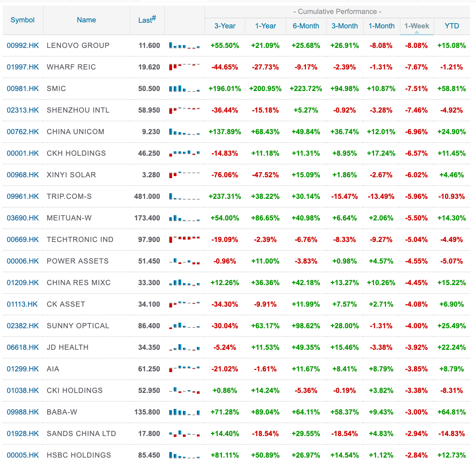
Task: Click the sparkline beside SANDS CHINA LTD
Action: point(184,433)
